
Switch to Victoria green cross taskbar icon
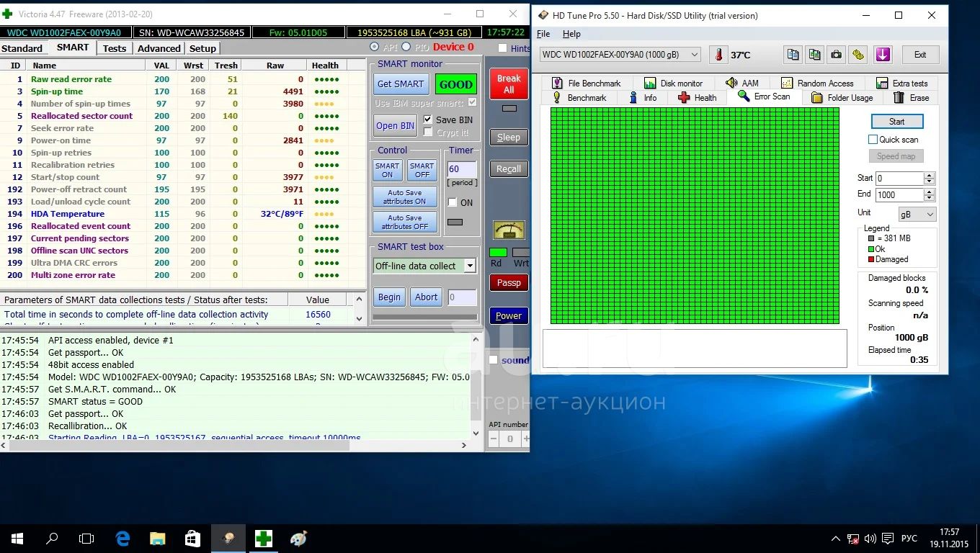(x=263, y=538)
